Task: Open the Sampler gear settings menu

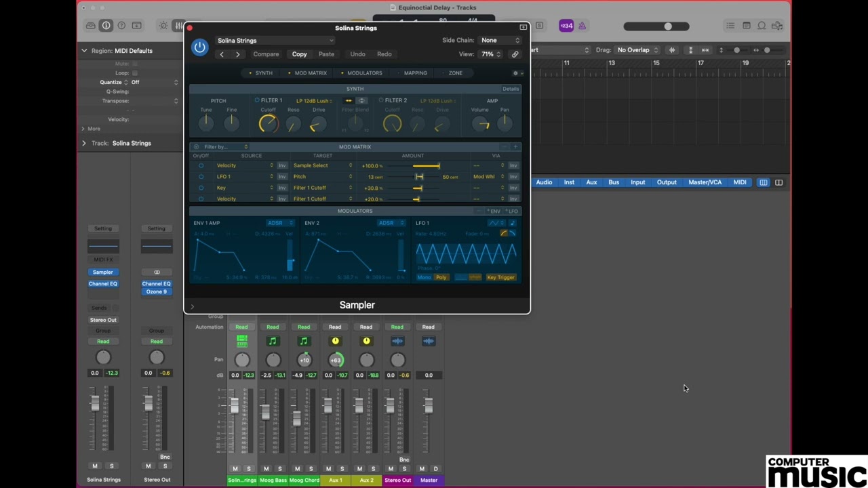Action: pyautogui.click(x=517, y=73)
